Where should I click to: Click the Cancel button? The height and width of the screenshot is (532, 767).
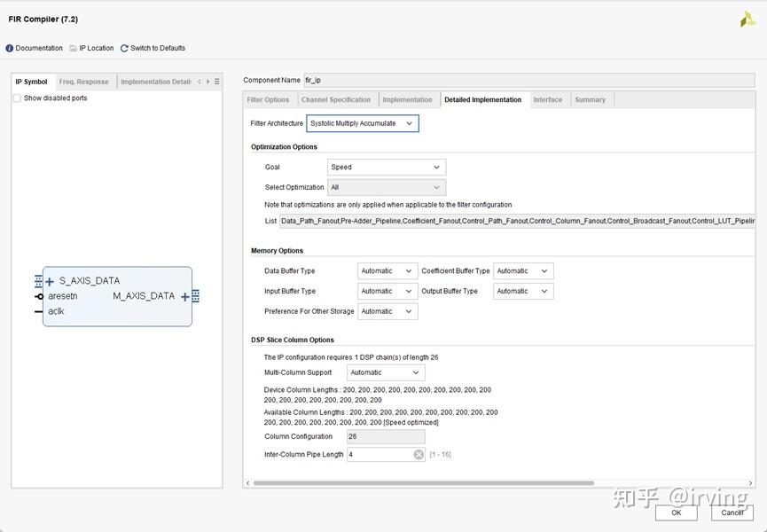tap(732, 512)
